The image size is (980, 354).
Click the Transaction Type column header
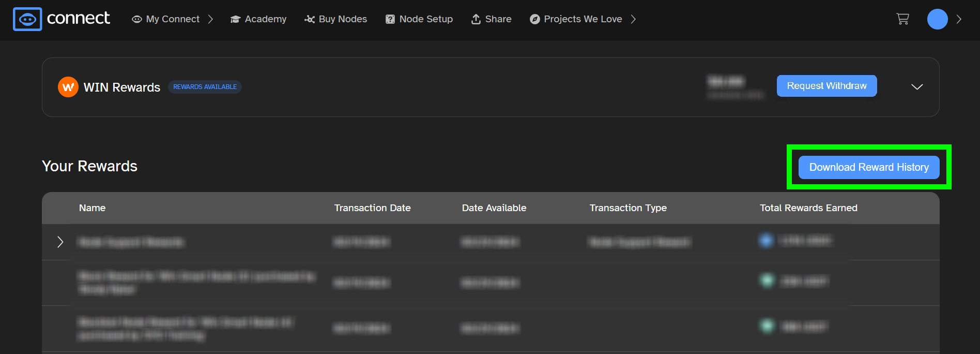coord(628,208)
